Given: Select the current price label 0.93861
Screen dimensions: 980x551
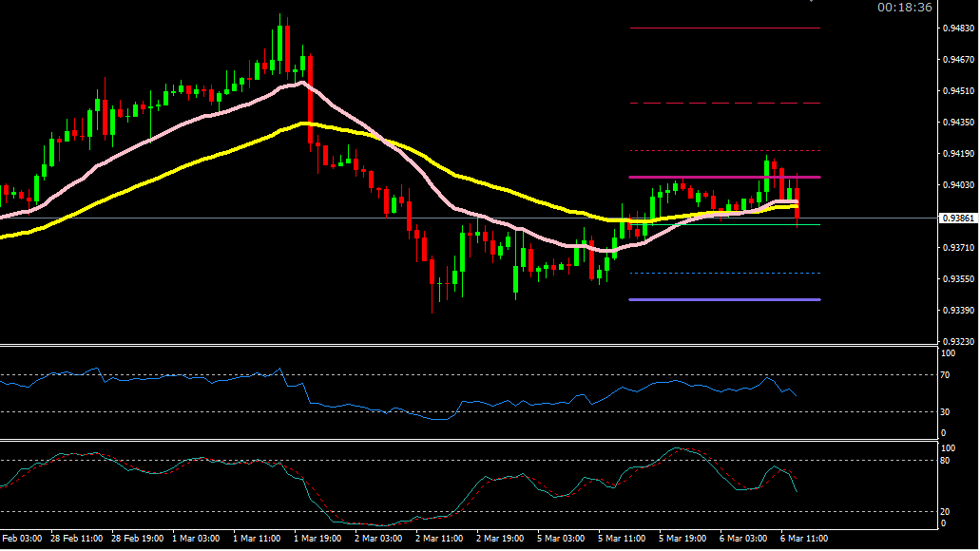Looking at the screenshot, I should pos(958,218).
